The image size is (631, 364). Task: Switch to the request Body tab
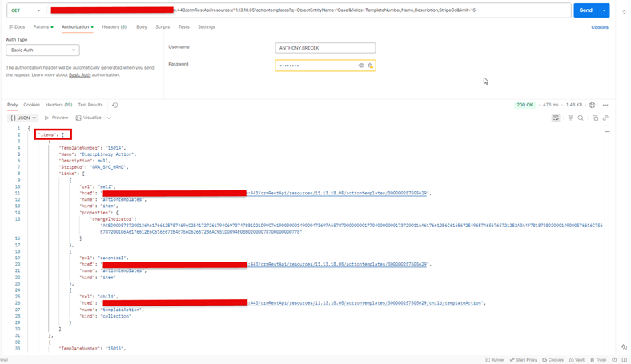click(141, 27)
